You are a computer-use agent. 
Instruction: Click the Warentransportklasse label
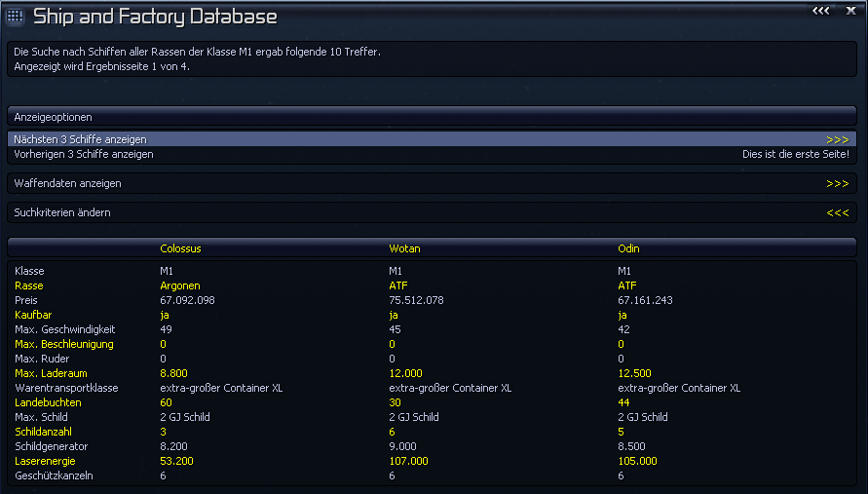point(66,388)
